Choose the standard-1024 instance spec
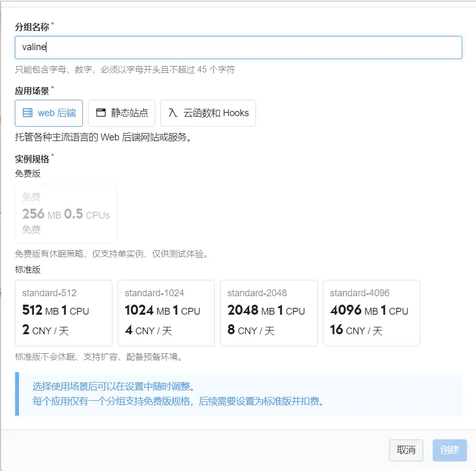476x471 pixels. [x=166, y=313]
